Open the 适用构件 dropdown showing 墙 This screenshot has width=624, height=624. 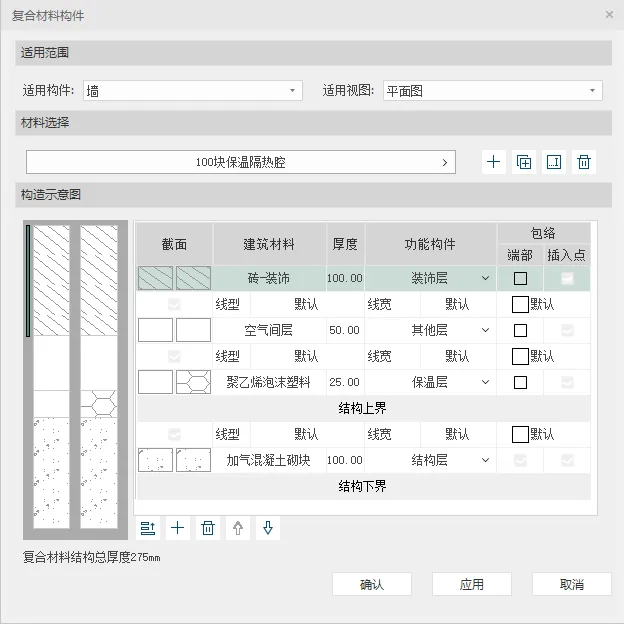(x=193, y=91)
